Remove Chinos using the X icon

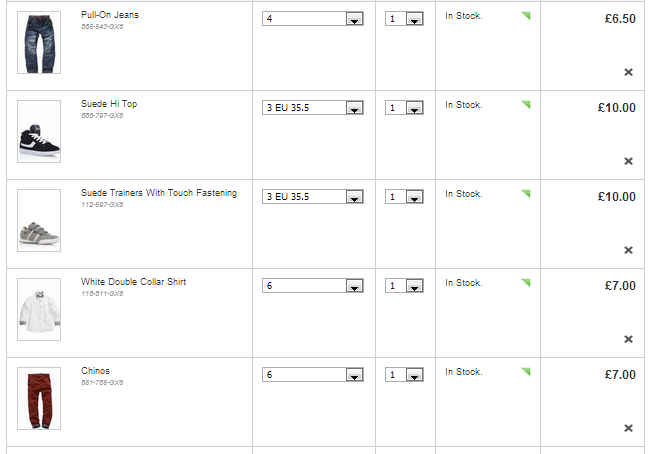tap(628, 428)
